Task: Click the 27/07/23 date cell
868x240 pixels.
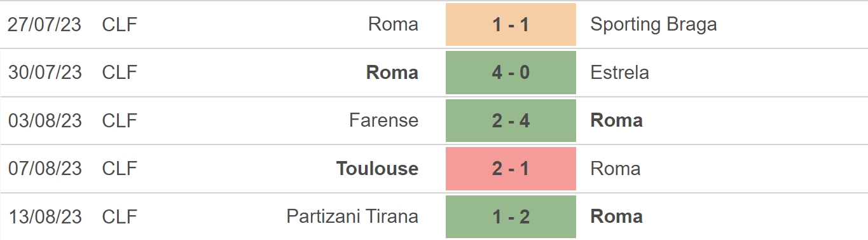Action: point(45,24)
